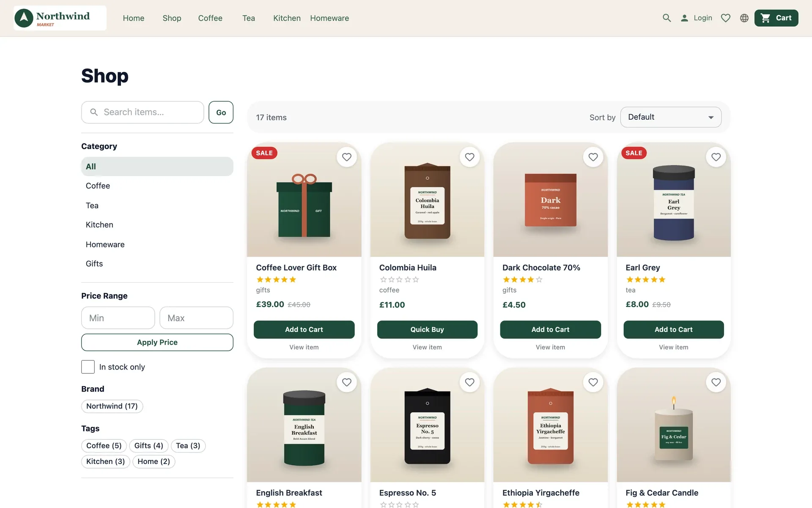View item link for Colombia Huila
The height and width of the screenshot is (508, 812).
tap(427, 347)
